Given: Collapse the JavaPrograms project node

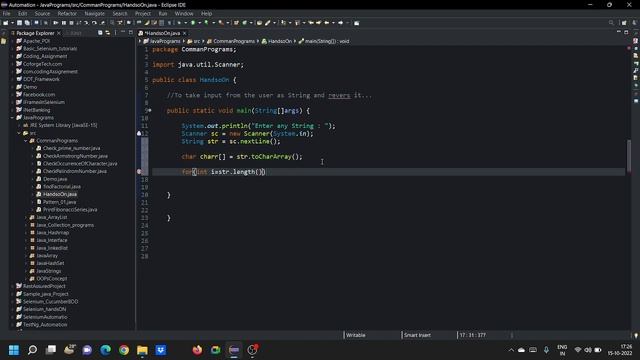Looking at the screenshot, I should pos(12,118).
